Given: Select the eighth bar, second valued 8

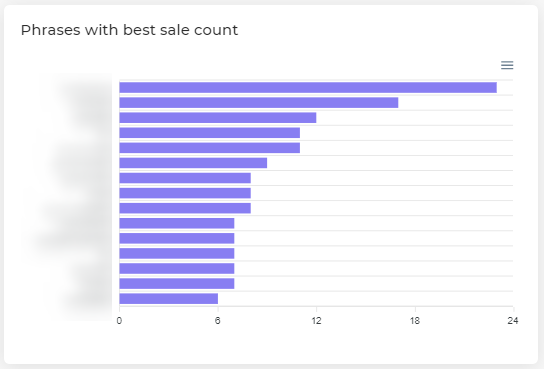Looking at the screenshot, I should point(185,193).
